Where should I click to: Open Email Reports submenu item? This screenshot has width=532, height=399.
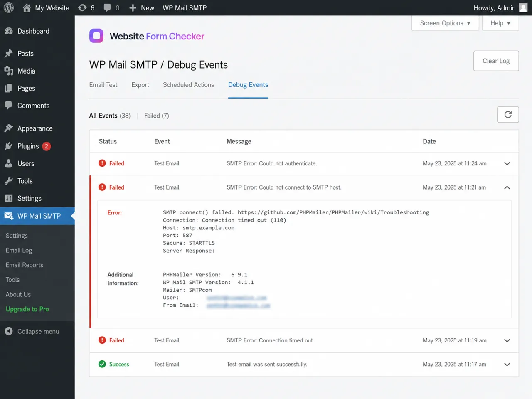pyautogui.click(x=25, y=265)
